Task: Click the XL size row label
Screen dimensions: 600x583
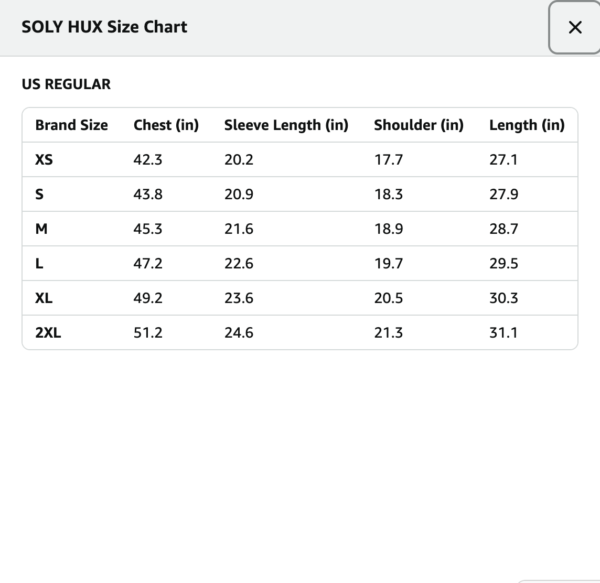Action: click(x=44, y=298)
